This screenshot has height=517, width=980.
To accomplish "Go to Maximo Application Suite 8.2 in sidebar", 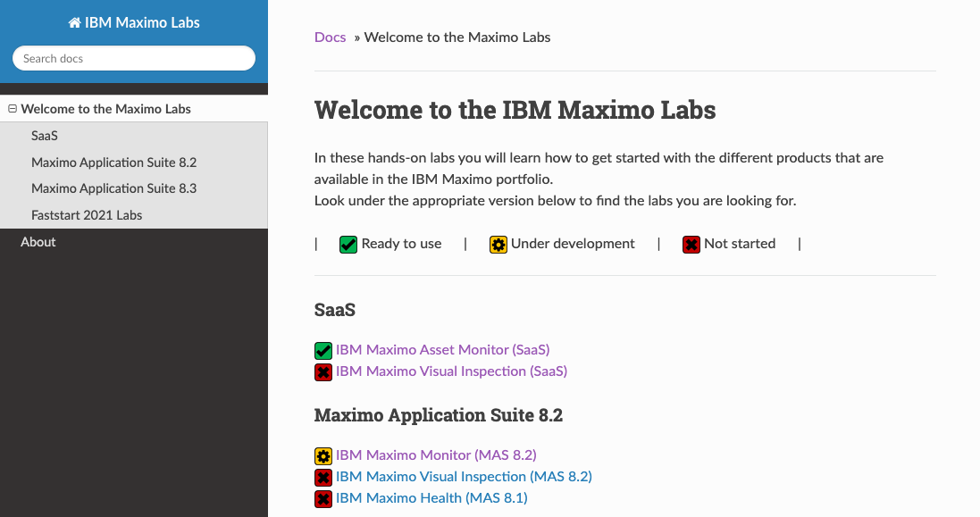I will (x=113, y=163).
